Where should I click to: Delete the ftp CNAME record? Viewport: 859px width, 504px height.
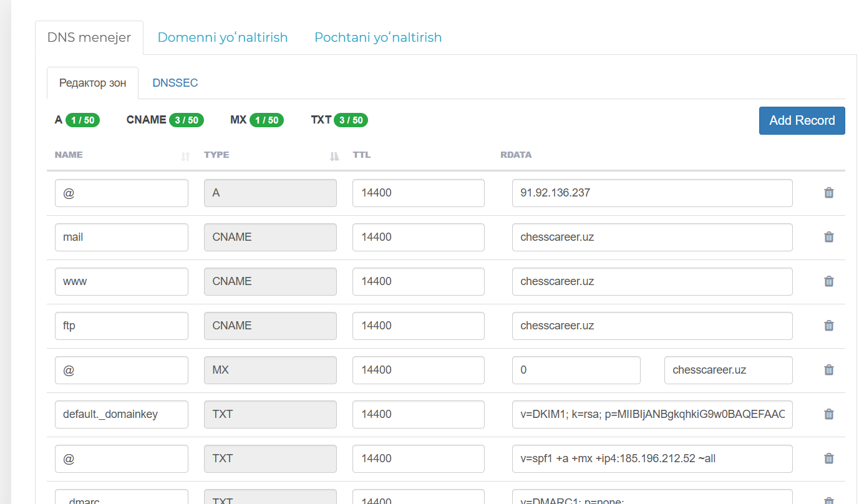(828, 326)
